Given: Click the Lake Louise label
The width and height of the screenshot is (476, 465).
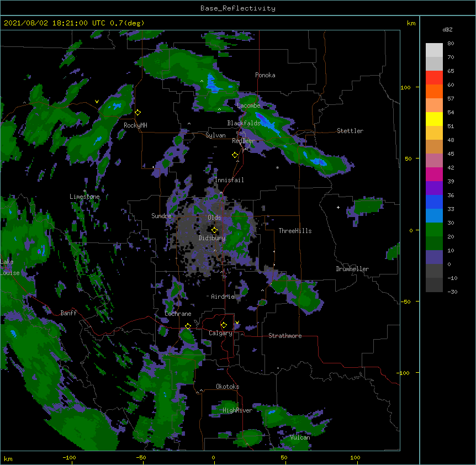Looking at the screenshot, I should pos(10,267).
